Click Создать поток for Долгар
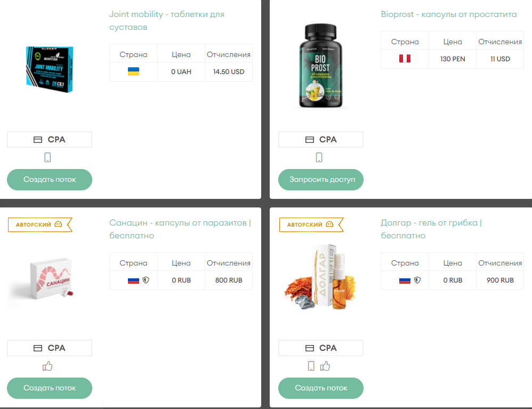Image resolution: width=532 pixels, height=409 pixels. (321, 388)
